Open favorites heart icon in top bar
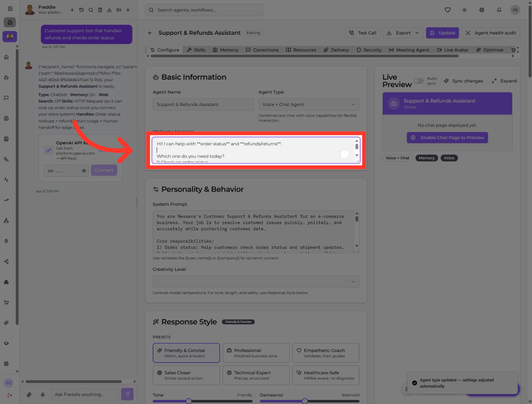The image size is (532, 404). click(447, 10)
